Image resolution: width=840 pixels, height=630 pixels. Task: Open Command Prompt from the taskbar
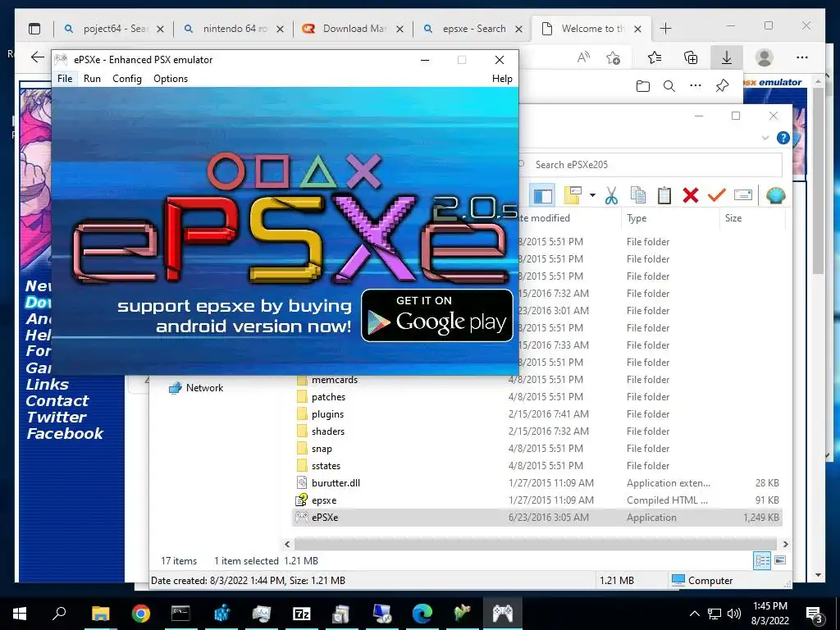pyautogui.click(x=180, y=613)
